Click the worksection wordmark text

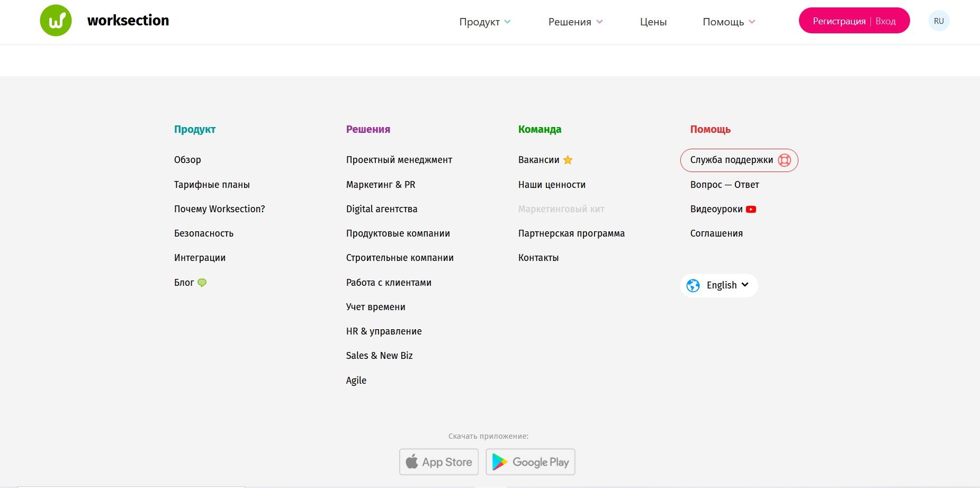click(x=128, y=21)
